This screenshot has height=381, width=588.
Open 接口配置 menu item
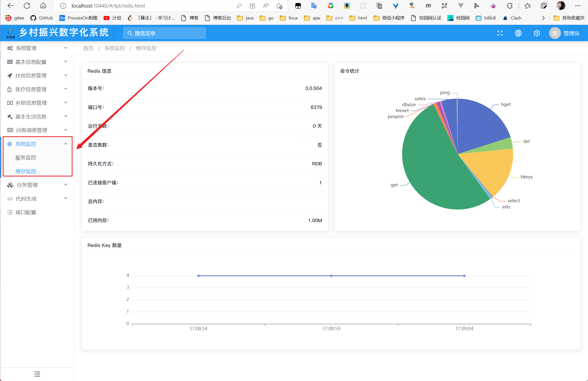pyautogui.click(x=26, y=212)
